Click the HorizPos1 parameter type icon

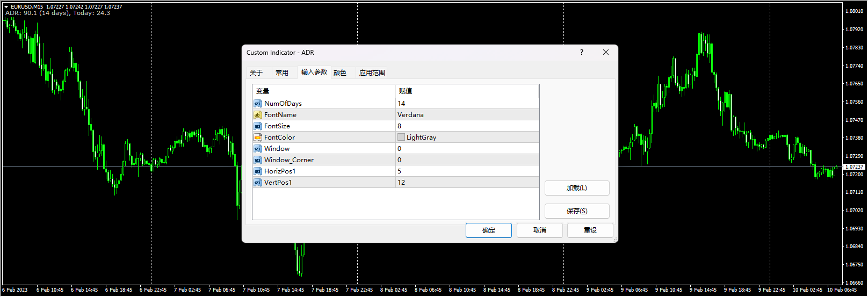(x=257, y=171)
